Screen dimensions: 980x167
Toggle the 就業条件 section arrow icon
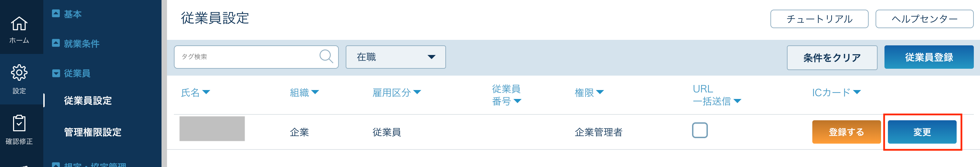[56, 43]
